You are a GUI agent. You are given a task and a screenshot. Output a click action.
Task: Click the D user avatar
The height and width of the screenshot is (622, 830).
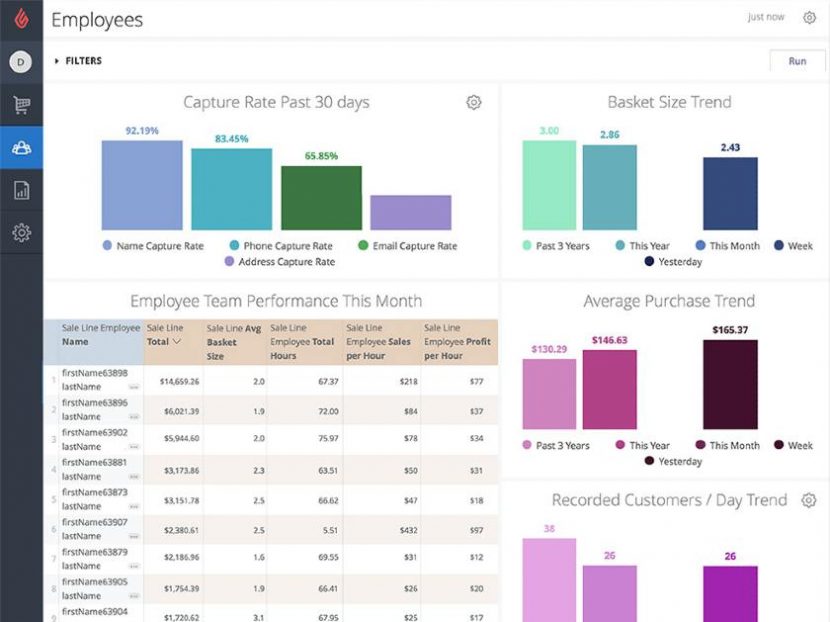pos(19,62)
